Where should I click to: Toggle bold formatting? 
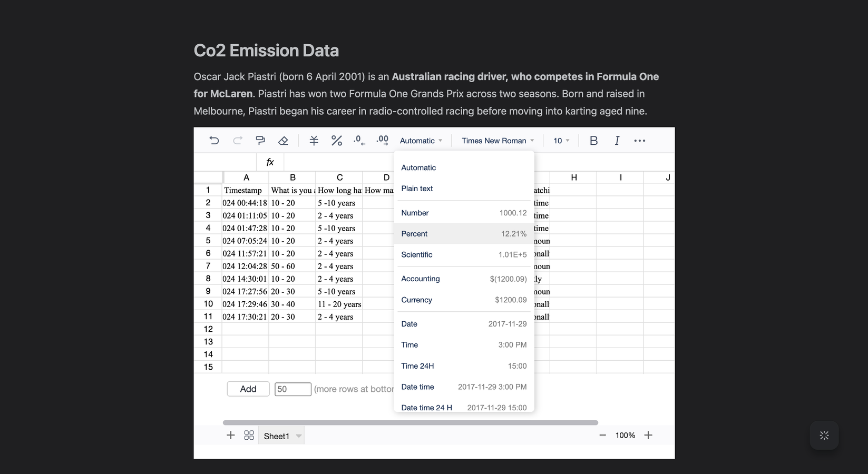593,141
